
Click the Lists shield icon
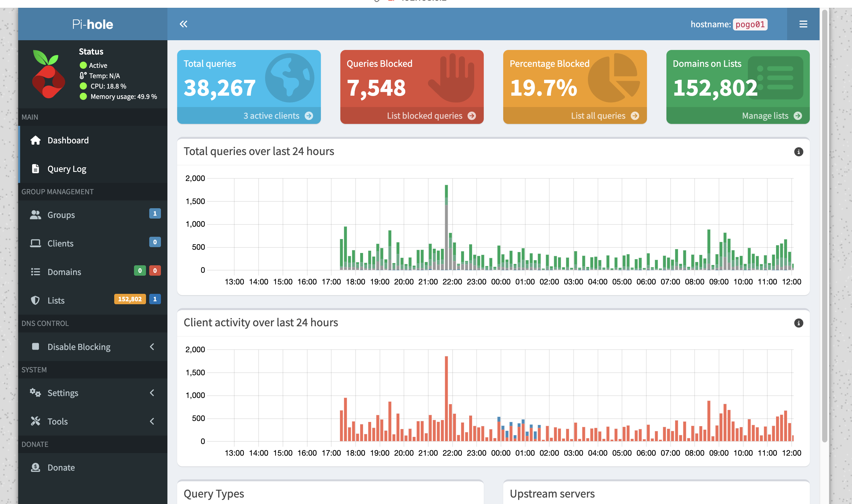coord(35,301)
